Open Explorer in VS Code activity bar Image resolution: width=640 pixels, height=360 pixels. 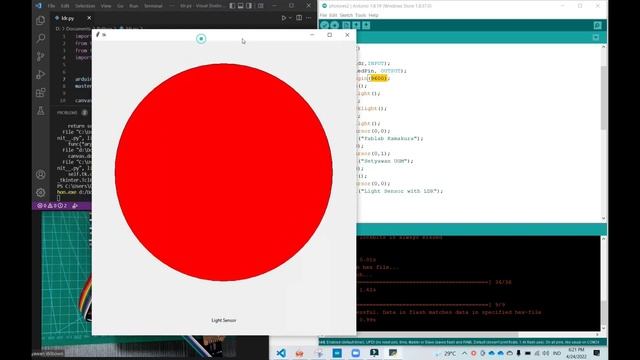(x=40, y=20)
